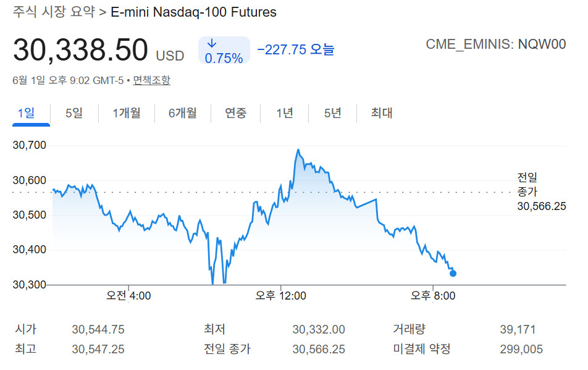Switch to the 5일 tab
Image resolution: width=588 pixels, height=370 pixels.
[x=74, y=113]
